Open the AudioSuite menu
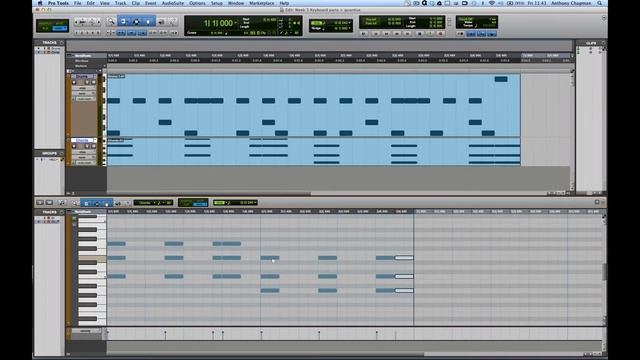 [x=173, y=3]
